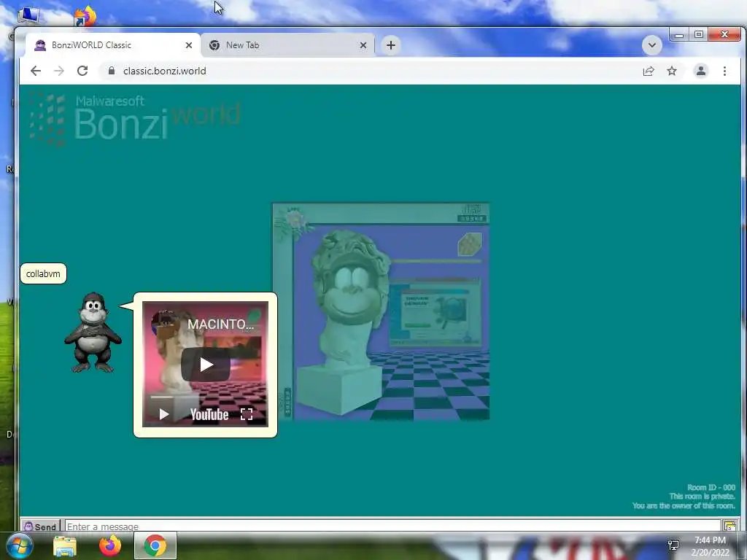Close the BonziWORLD Classic tab
Viewport: 747px width, 560px height.
(x=189, y=45)
